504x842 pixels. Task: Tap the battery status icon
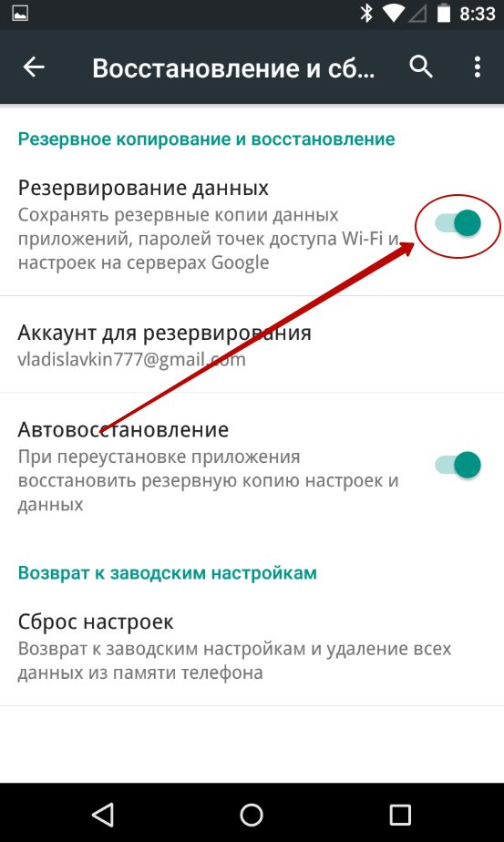[x=443, y=14]
